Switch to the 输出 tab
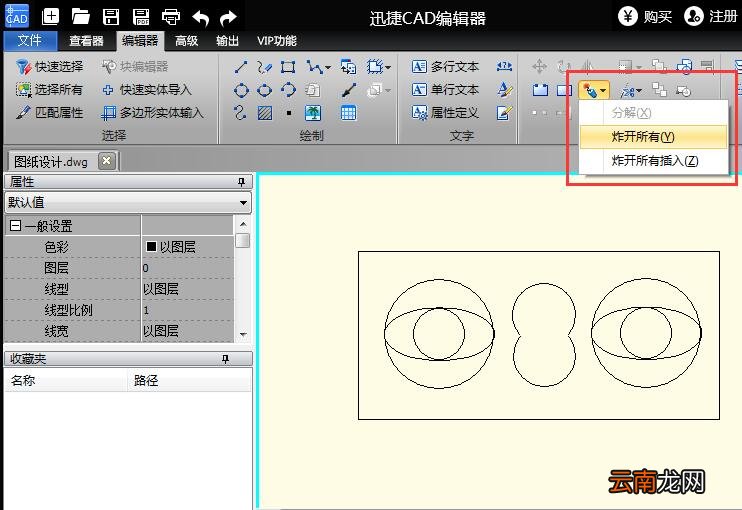The height and width of the screenshot is (510, 742). point(227,41)
